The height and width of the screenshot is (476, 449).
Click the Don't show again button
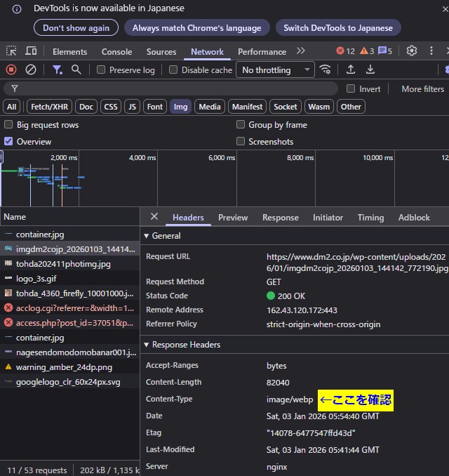(x=76, y=28)
